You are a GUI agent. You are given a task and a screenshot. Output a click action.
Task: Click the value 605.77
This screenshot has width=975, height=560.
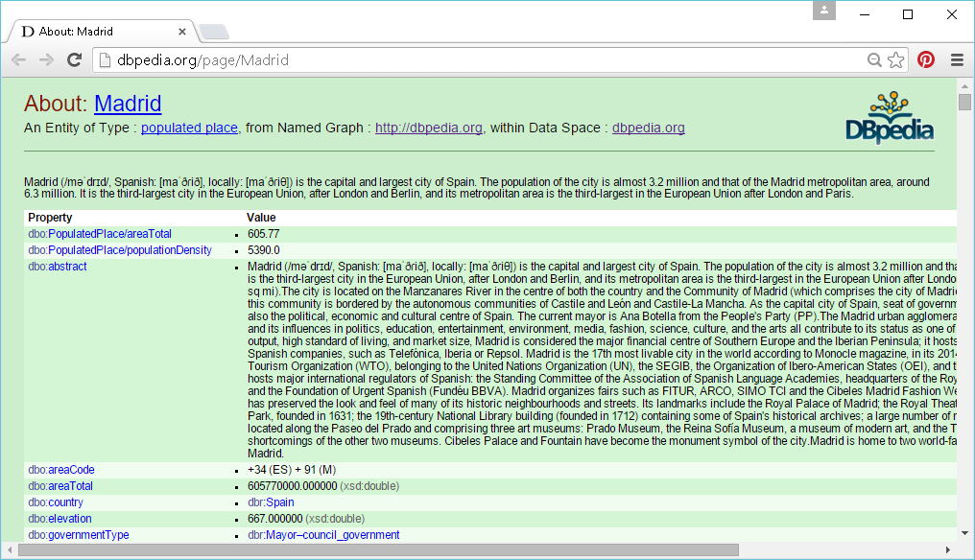(x=264, y=234)
